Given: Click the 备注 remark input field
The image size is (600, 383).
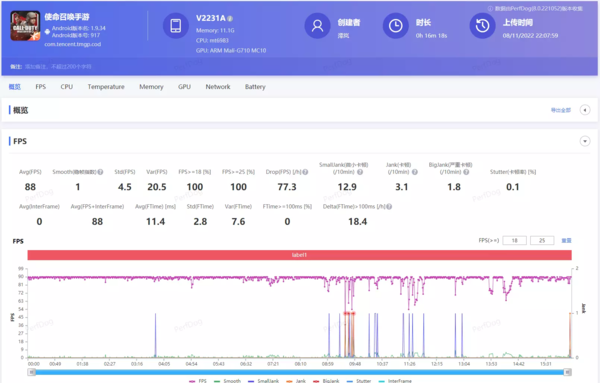Looking at the screenshot, I should [x=59, y=67].
